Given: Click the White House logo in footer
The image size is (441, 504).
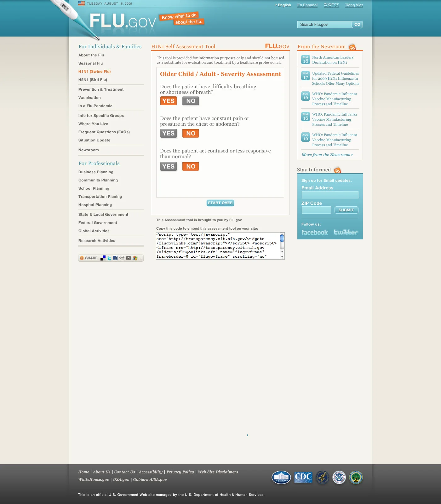Looking at the screenshot, I should pyautogui.click(x=281, y=478).
